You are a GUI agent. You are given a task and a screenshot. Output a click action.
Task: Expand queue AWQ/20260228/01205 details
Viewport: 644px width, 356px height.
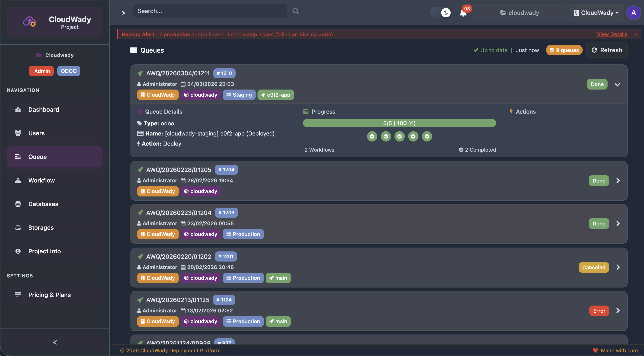pos(618,180)
